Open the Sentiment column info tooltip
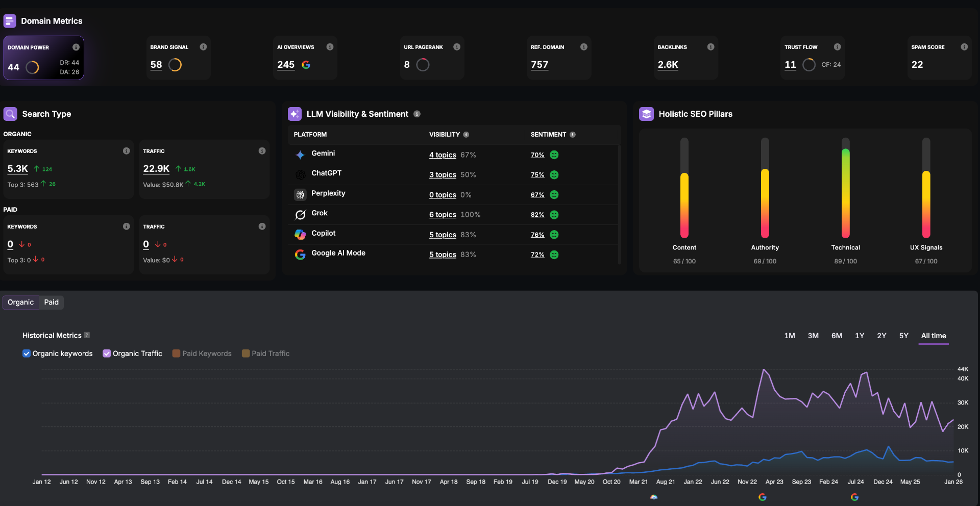 point(573,135)
